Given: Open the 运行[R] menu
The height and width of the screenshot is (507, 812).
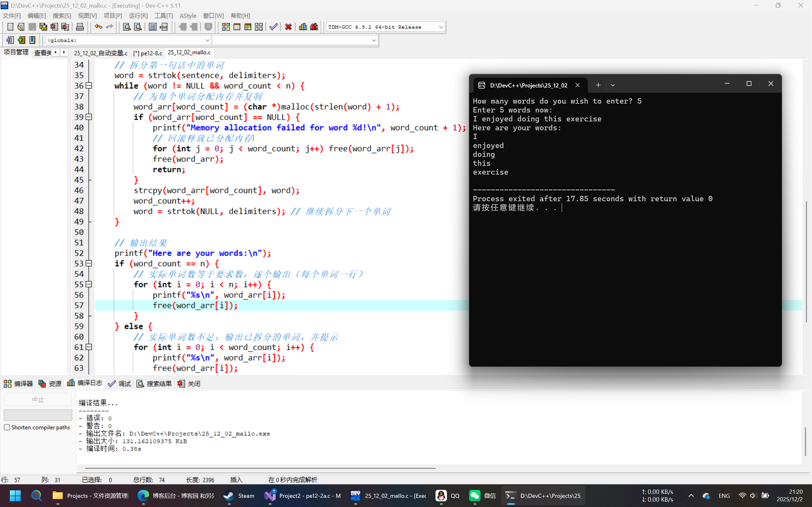Looking at the screenshot, I should [138, 16].
